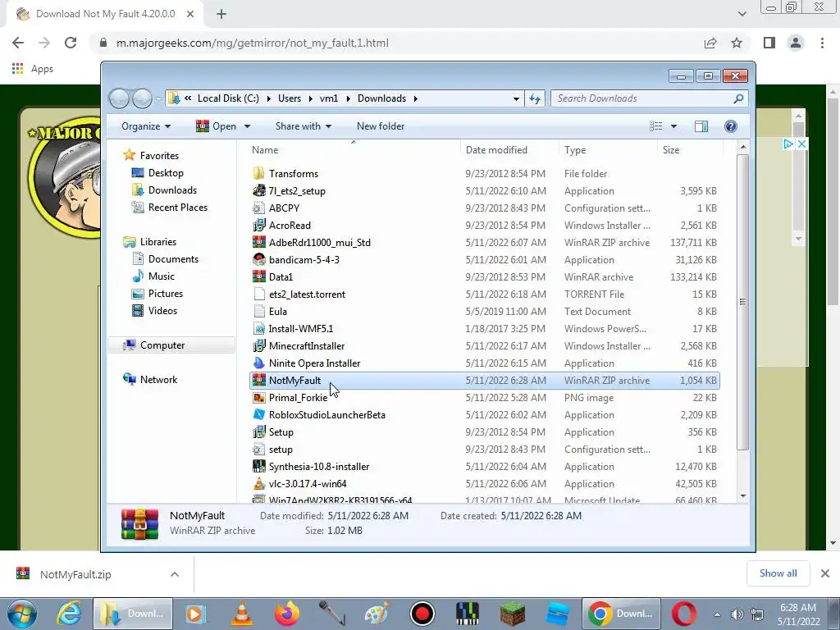This screenshot has height=630, width=840.
Task: Select Downloads in Favorites
Action: click(x=172, y=190)
